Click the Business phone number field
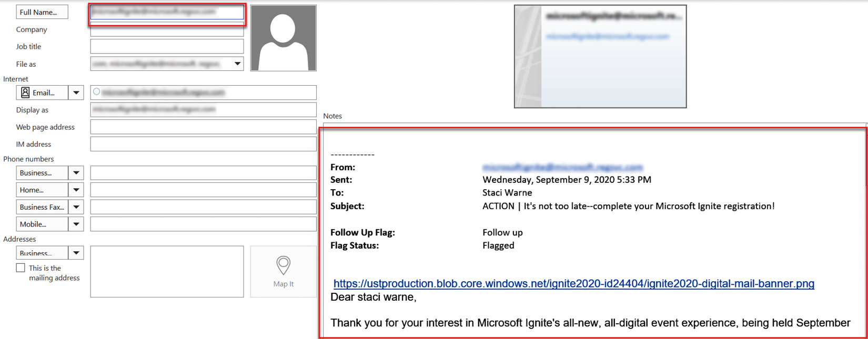The image size is (868, 339). tap(203, 172)
